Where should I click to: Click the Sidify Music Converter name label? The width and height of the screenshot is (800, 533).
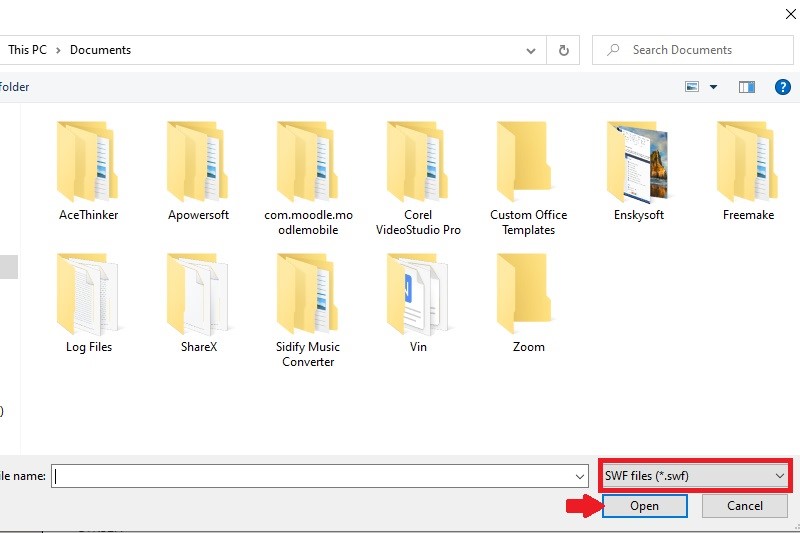pyautogui.click(x=308, y=354)
